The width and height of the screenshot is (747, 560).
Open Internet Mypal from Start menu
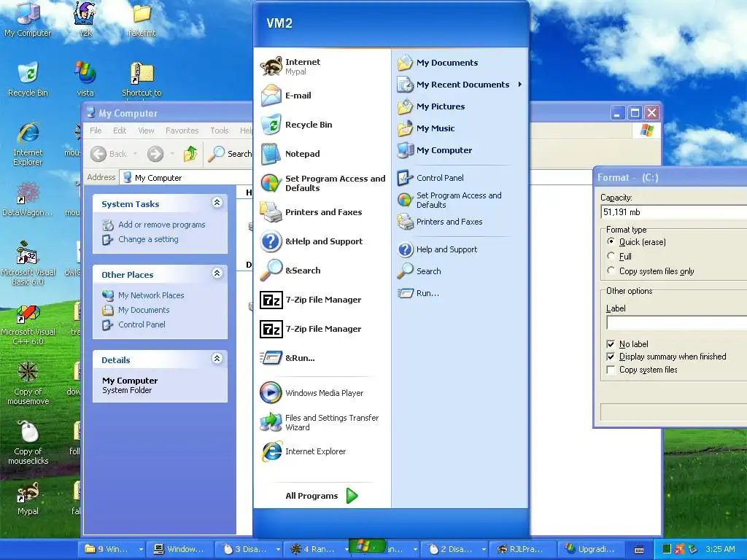point(322,66)
